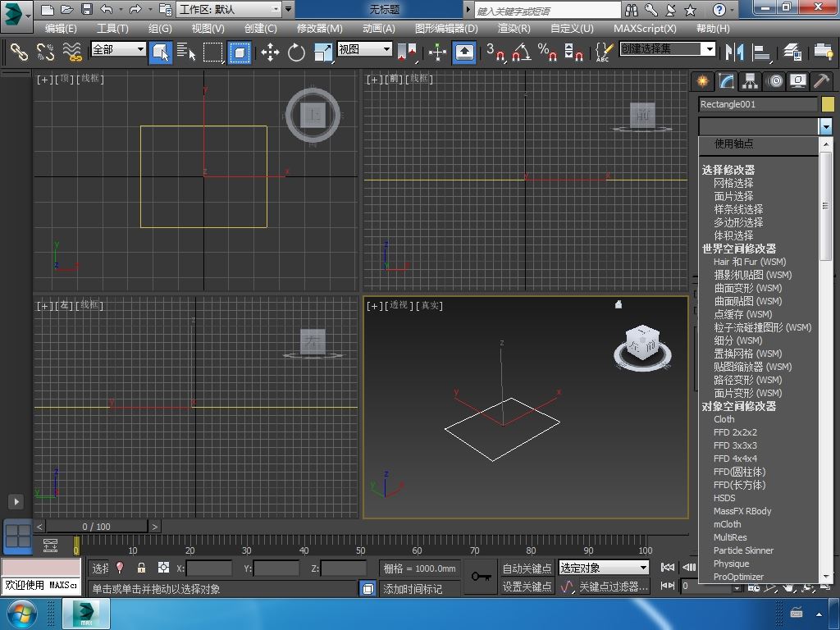Viewport: 840px width, 630px height.
Task: Open the 渲染(R) menu
Action: click(x=514, y=28)
